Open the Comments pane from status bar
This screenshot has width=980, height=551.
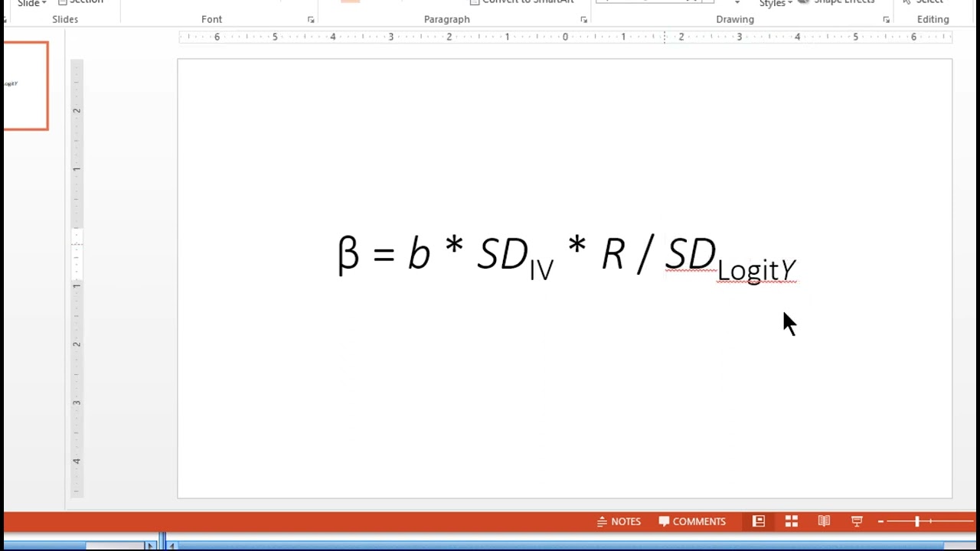692,521
